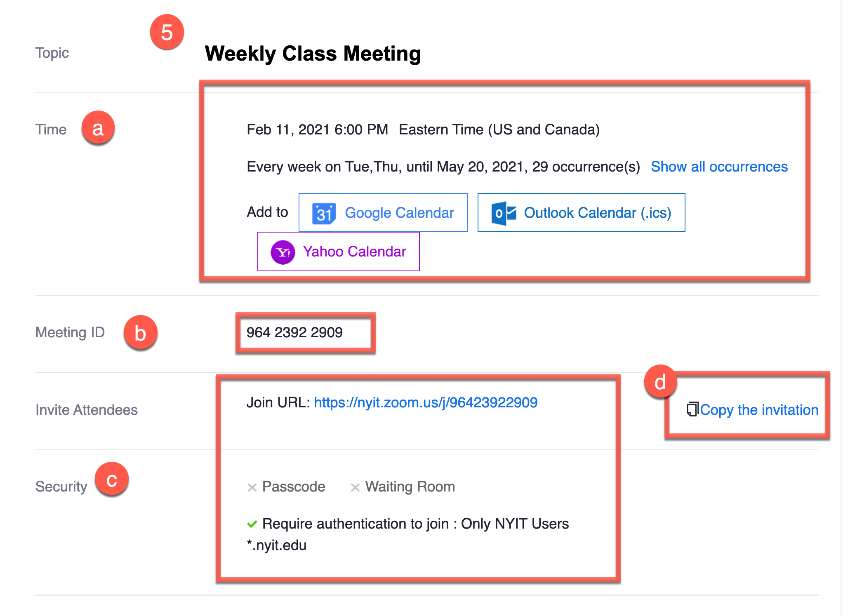Image resolution: width=843 pixels, height=616 pixels.
Task: Click the red marker labeled d
Action: (660, 381)
